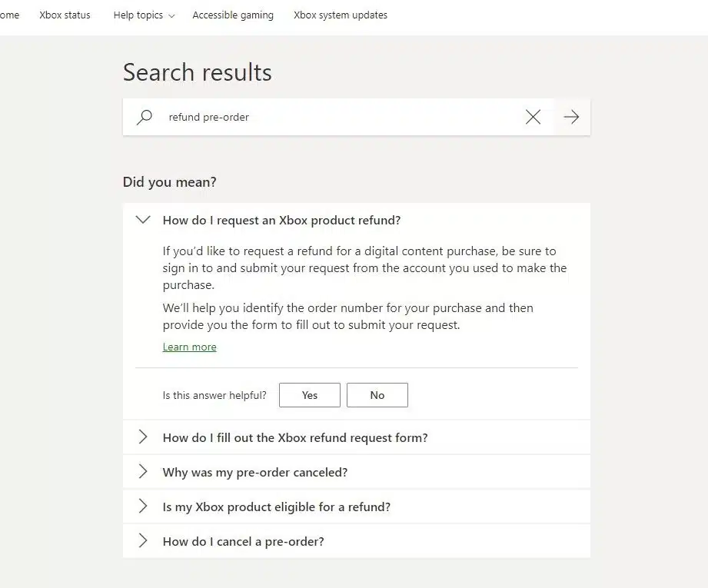Mark the answer helpful with Yes
Image resolution: width=708 pixels, height=588 pixels.
tap(310, 395)
